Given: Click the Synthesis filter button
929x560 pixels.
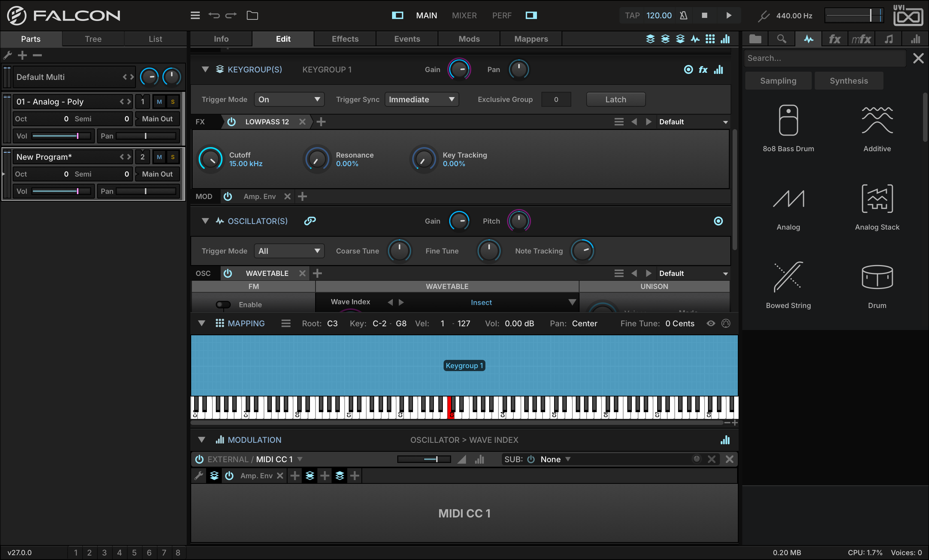Looking at the screenshot, I should tap(849, 81).
